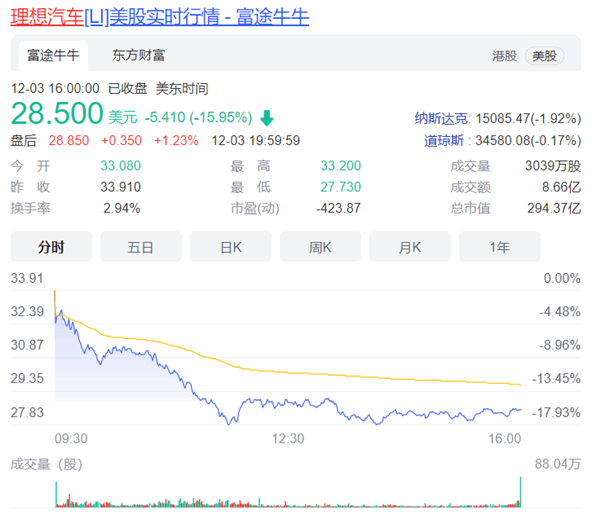Click the 昨收 value 33.910
600x514 pixels.
pyautogui.click(x=121, y=187)
